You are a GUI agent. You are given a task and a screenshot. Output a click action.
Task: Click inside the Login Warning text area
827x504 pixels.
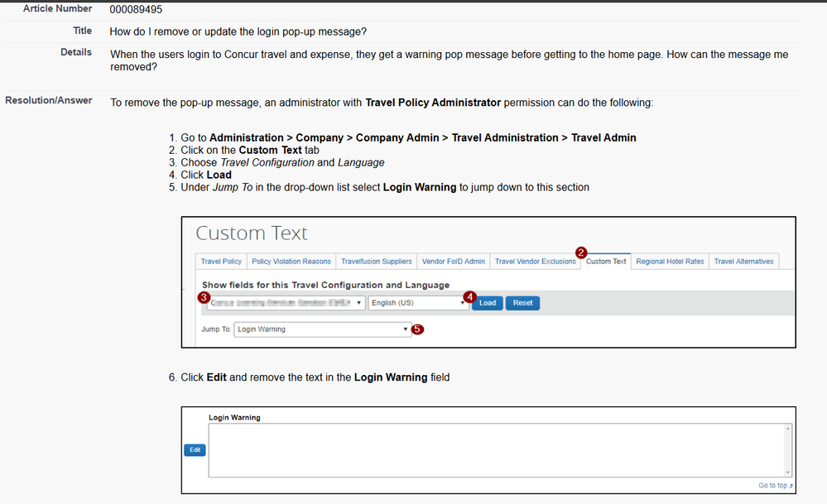496,451
